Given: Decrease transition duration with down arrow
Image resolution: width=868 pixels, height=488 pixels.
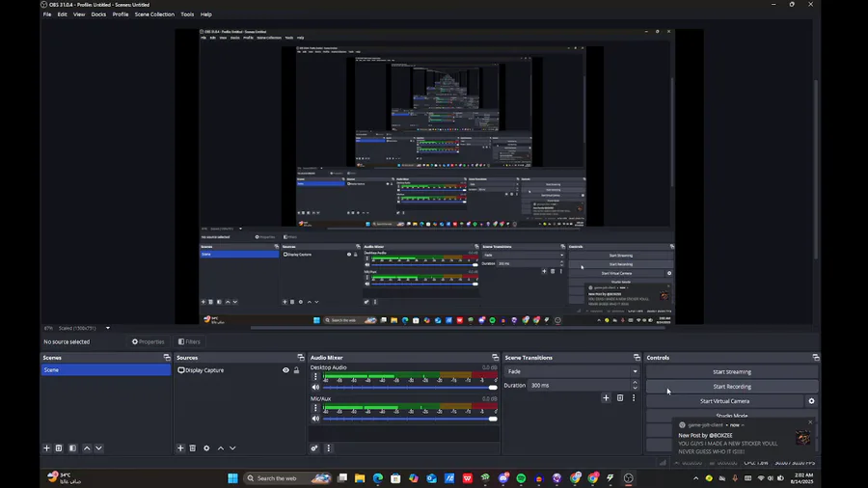Looking at the screenshot, I should 635,388.
